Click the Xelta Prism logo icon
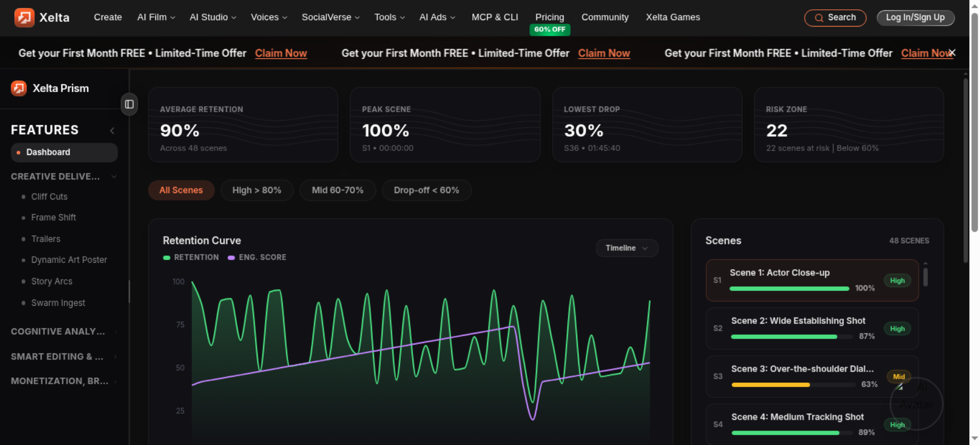This screenshot has width=980, height=445. tap(19, 88)
